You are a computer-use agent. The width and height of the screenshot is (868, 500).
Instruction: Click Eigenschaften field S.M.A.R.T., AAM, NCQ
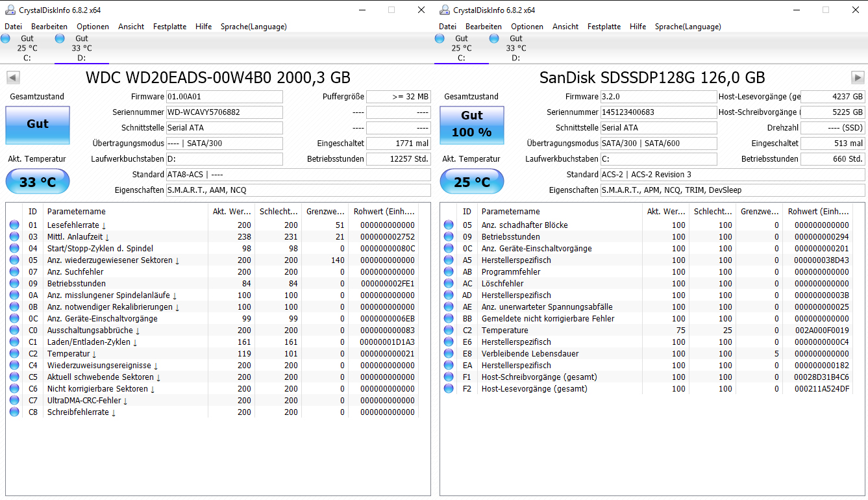pos(298,190)
